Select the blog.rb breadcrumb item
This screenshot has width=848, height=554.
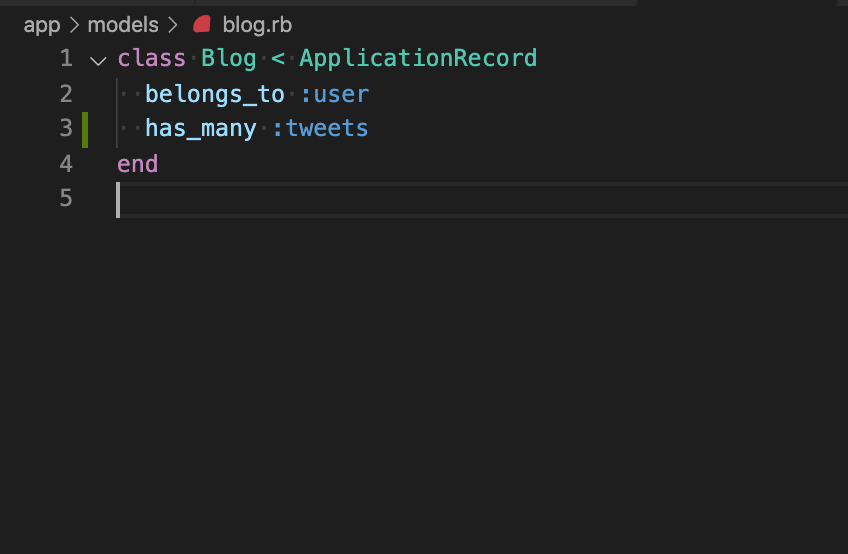coord(257,25)
